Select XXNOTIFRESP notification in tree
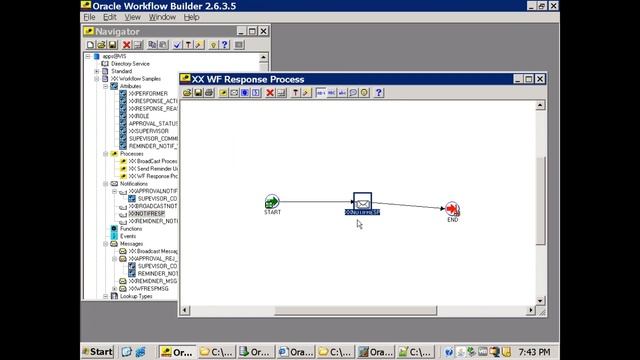The width and height of the screenshot is (640, 360). coord(147,214)
